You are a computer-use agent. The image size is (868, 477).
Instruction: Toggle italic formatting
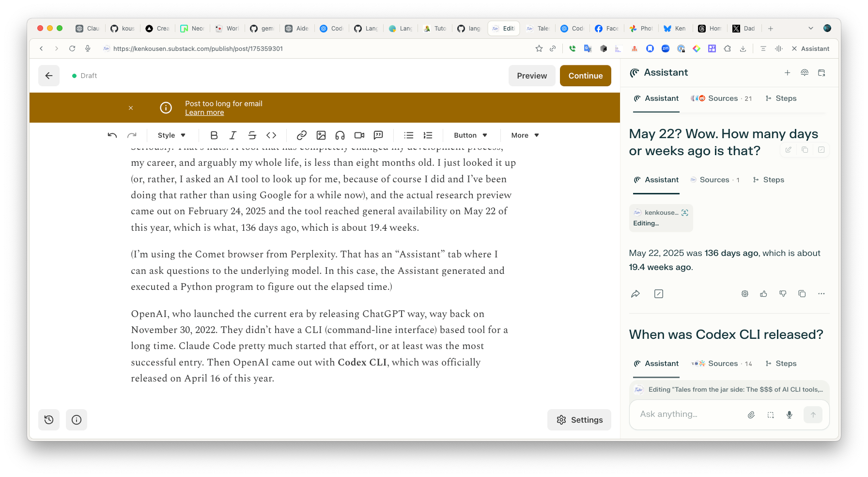point(233,135)
